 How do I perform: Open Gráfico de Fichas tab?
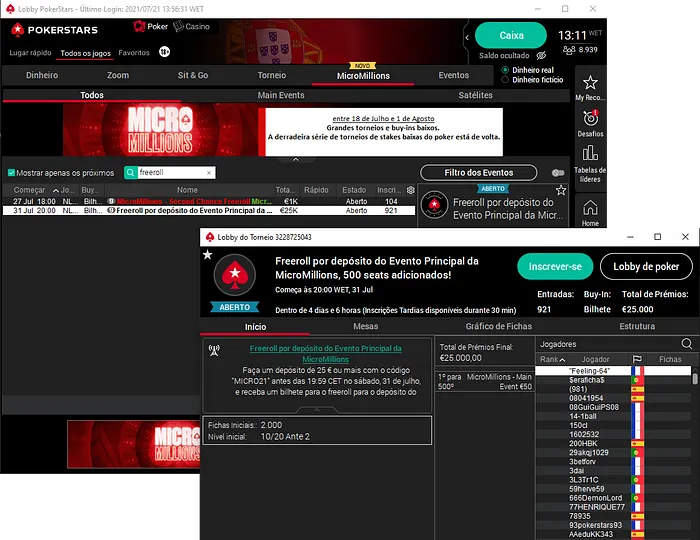(499, 326)
